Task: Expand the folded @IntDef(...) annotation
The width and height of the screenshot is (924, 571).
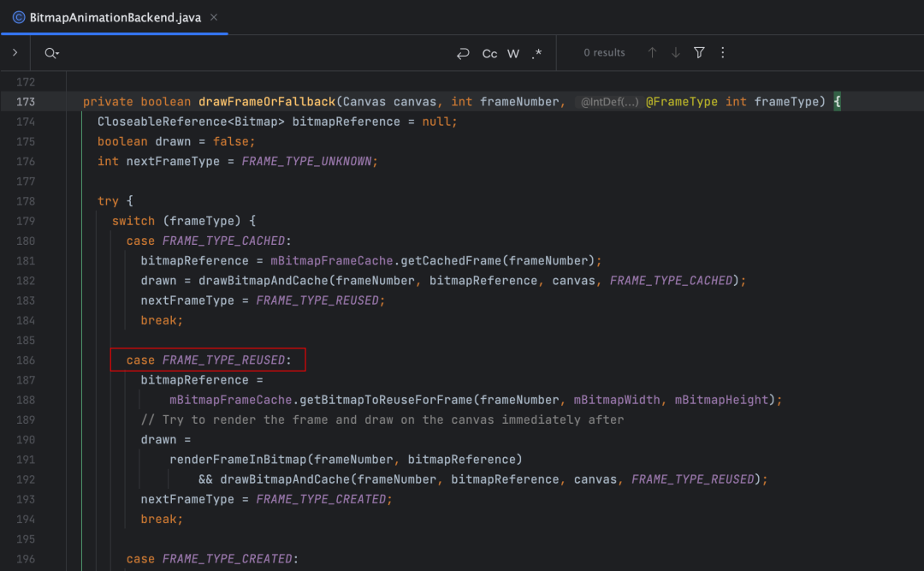Action: coord(609,102)
